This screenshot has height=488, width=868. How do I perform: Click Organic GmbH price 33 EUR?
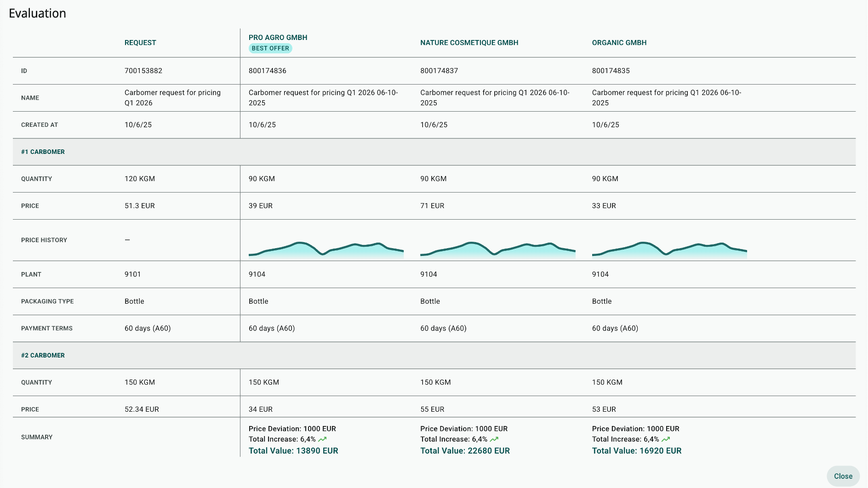point(604,206)
